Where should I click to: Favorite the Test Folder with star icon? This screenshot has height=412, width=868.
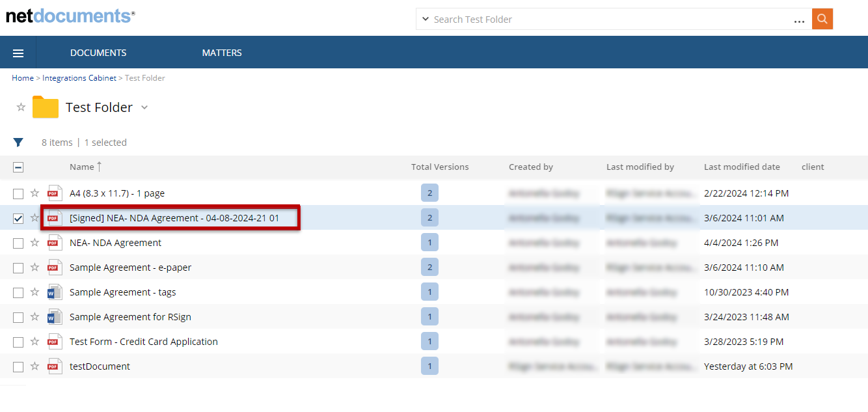(21, 107)
